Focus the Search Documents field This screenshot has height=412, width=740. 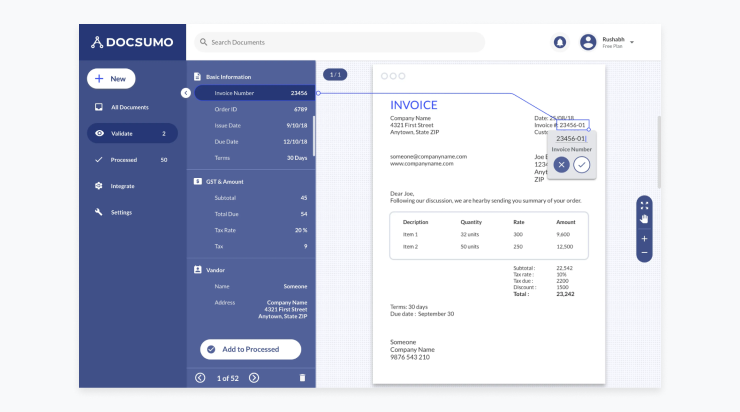(339, 42)
